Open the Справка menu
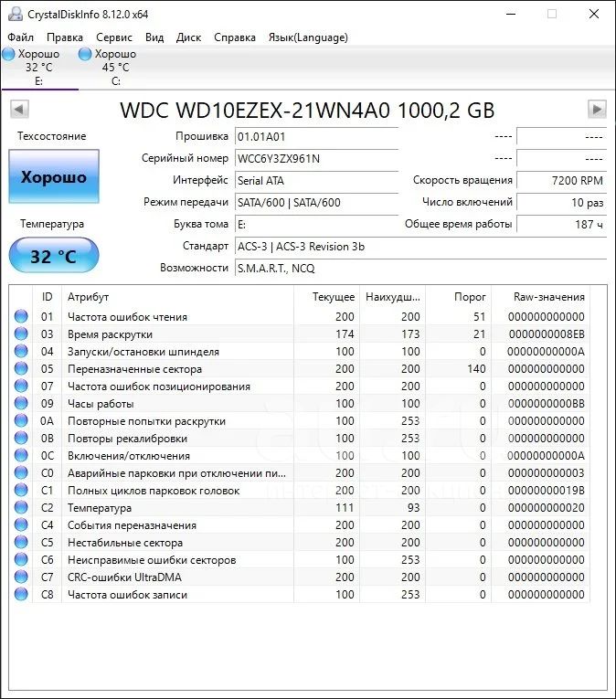 235,37
